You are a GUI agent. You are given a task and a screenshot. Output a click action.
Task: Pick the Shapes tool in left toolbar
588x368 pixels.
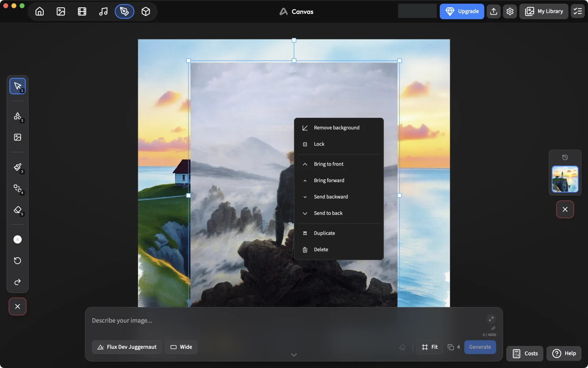(x=18, y=116)
